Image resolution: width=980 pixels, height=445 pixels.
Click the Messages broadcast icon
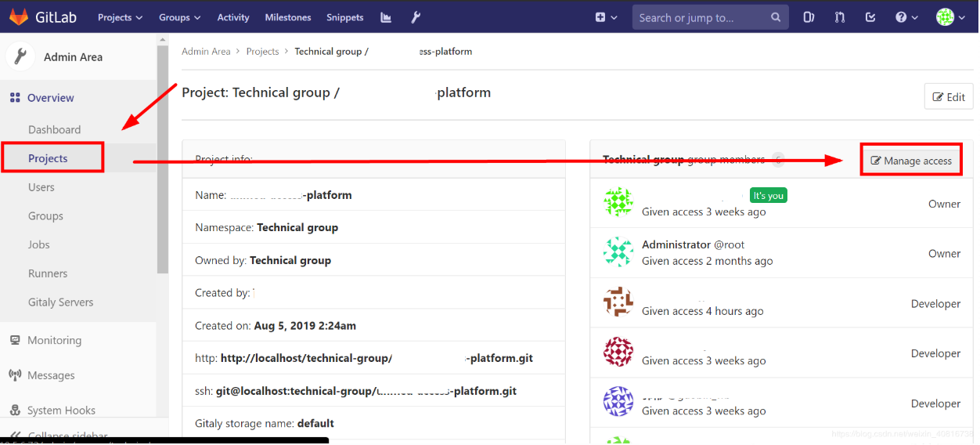[x=14, y=375]
